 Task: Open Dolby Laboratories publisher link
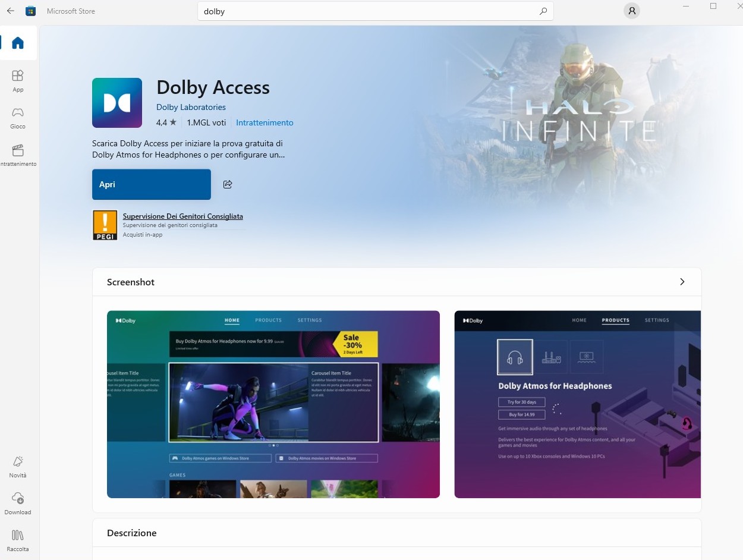[191, 107]
